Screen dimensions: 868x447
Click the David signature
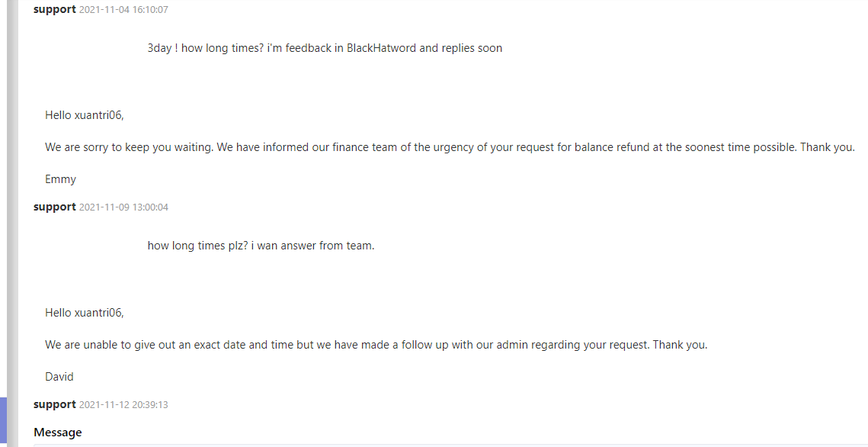[x=59, y=377]
